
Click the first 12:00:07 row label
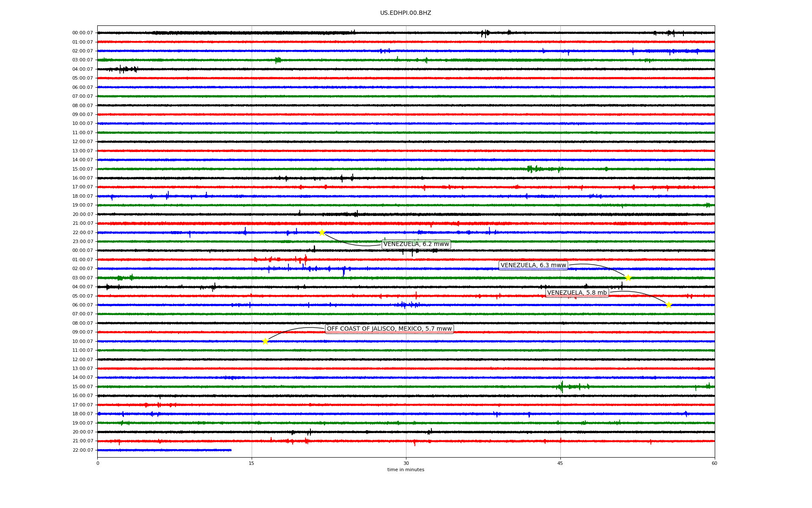tap(82, 142)
